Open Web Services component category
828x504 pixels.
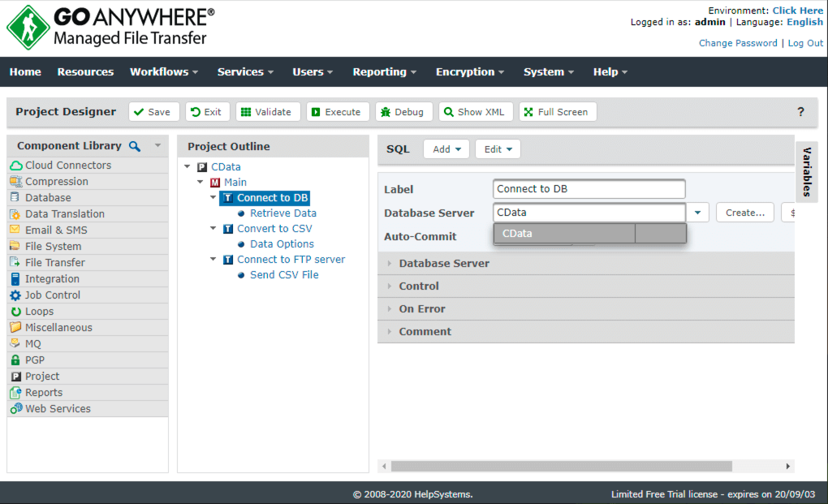88,408
